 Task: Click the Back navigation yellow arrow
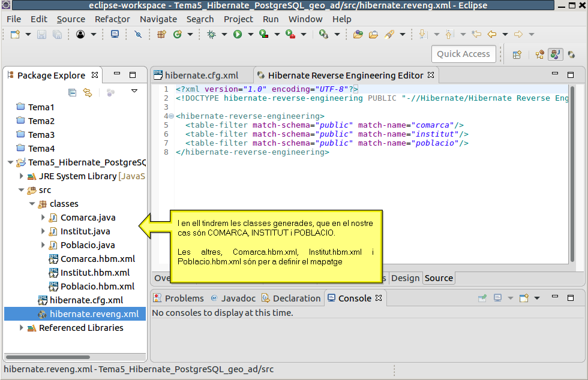tap(492, 35)
